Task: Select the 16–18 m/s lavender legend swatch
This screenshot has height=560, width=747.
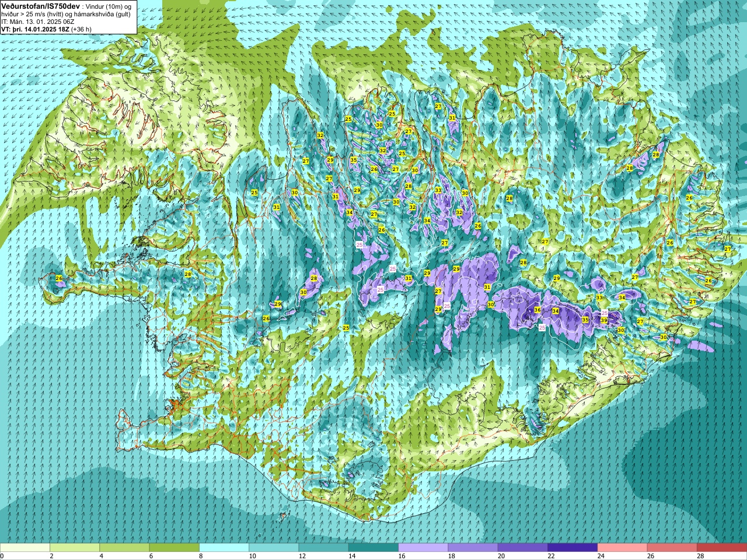Action: coord(423,548)
